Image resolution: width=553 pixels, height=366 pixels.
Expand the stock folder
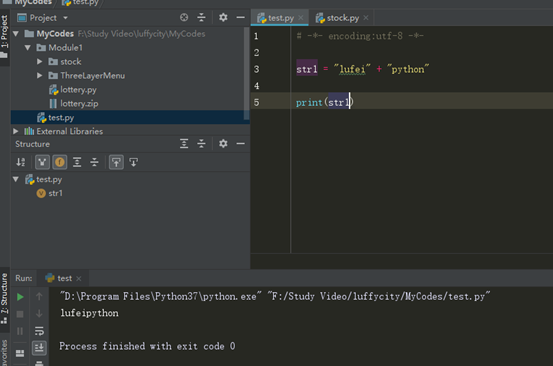coord(40,62)
